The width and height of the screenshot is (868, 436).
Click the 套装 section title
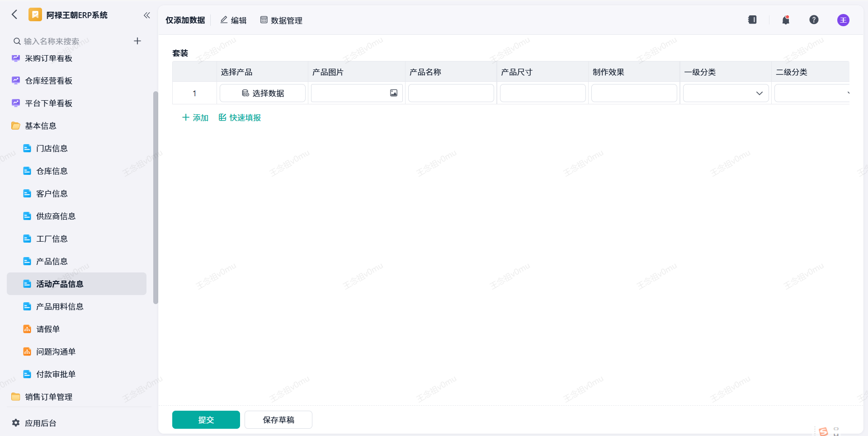click(180, 53)
